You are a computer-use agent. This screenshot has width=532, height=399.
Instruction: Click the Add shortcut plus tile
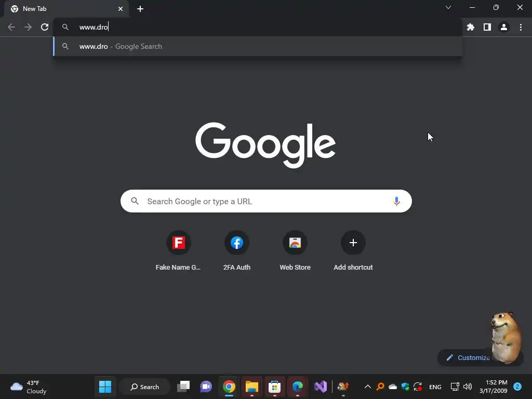click(353, 251)
